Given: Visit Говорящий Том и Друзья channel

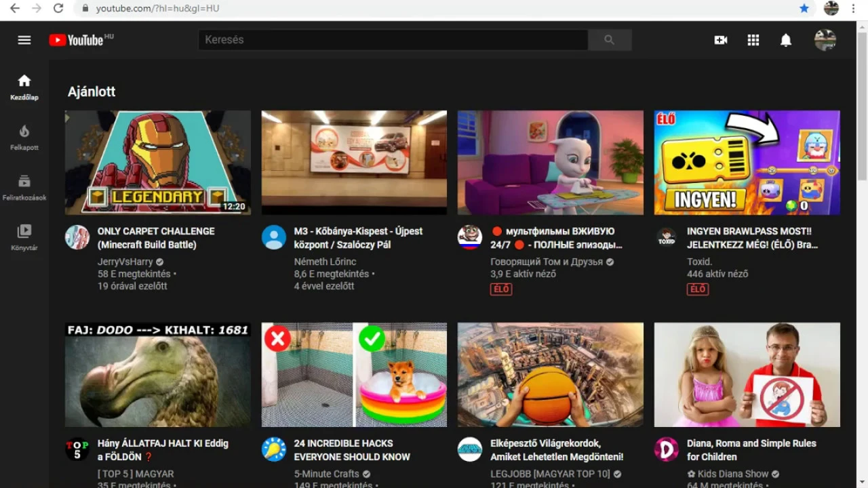Looking at the screenshot, I should (x=547, y=262).
